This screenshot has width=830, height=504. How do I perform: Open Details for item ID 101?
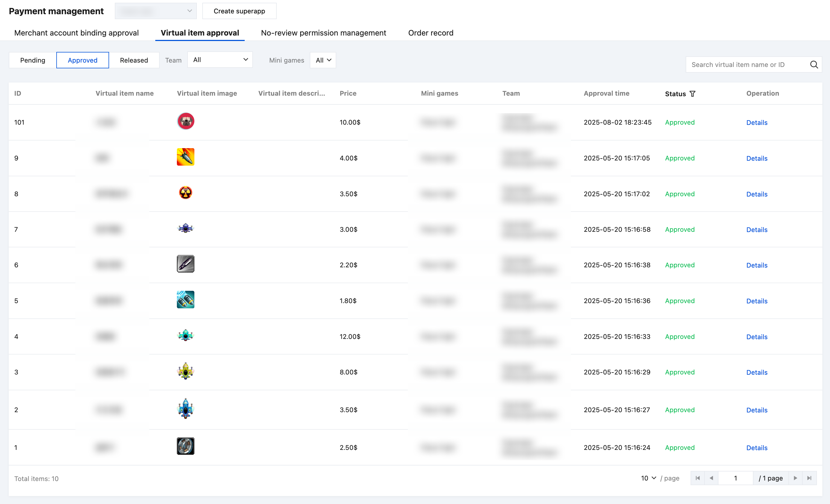[x=756, y=122]
